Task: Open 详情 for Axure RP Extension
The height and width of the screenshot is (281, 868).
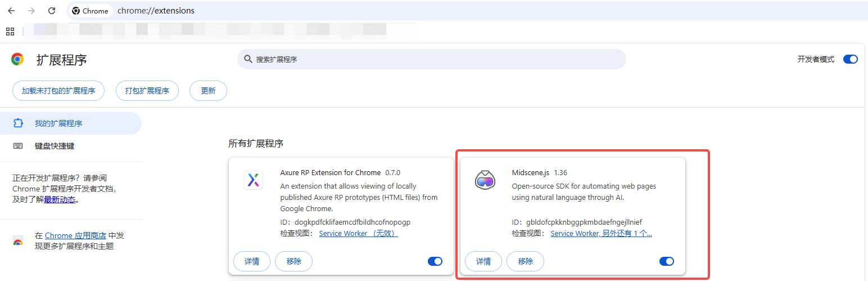Action: tap(252, 261)
